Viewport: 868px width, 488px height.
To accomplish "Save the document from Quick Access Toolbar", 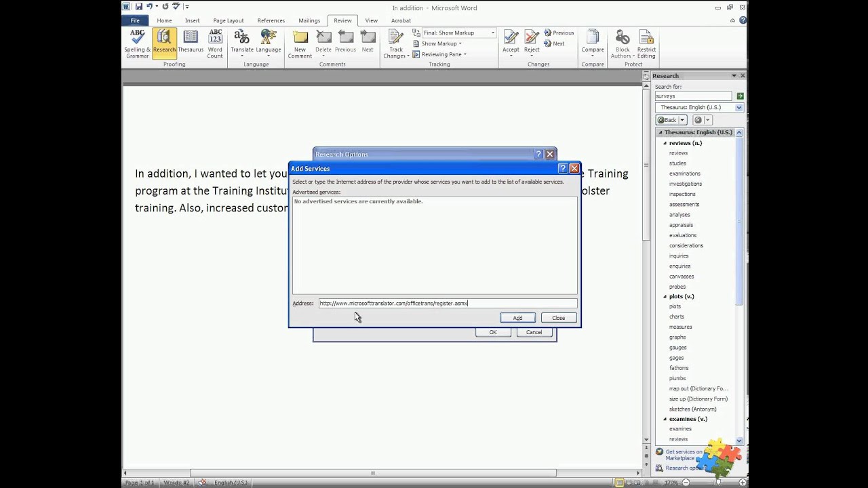I will coord(138,7).
